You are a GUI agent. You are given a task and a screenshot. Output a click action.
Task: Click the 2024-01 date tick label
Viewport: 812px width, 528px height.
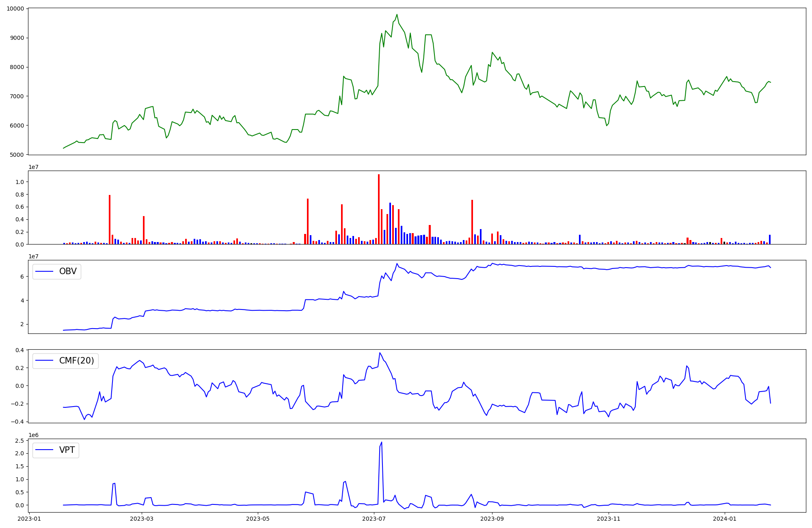tap(725, 519)
